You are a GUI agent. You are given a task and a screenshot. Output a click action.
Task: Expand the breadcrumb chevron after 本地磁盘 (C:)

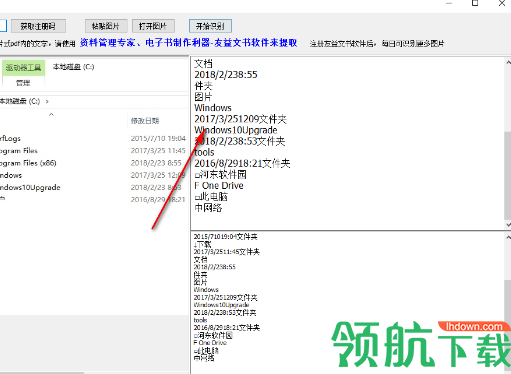pos(47,101)
